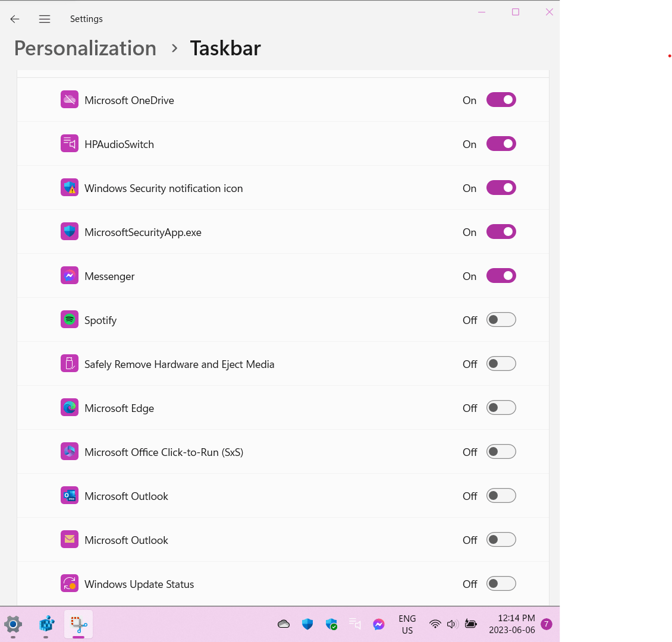Click the Messenger label text
672x642 pixels.
click(x=109, y=276)
